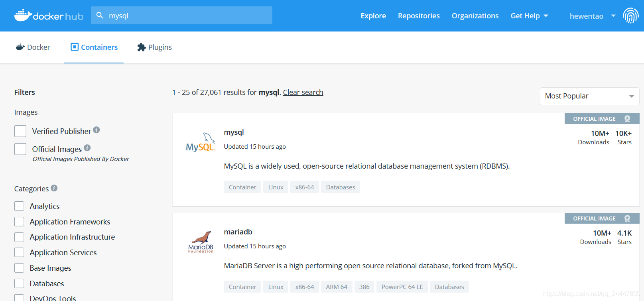Click the mariadb description text
Image resolution: width=644 pixels, height=301 pixels.
(370, 266)
